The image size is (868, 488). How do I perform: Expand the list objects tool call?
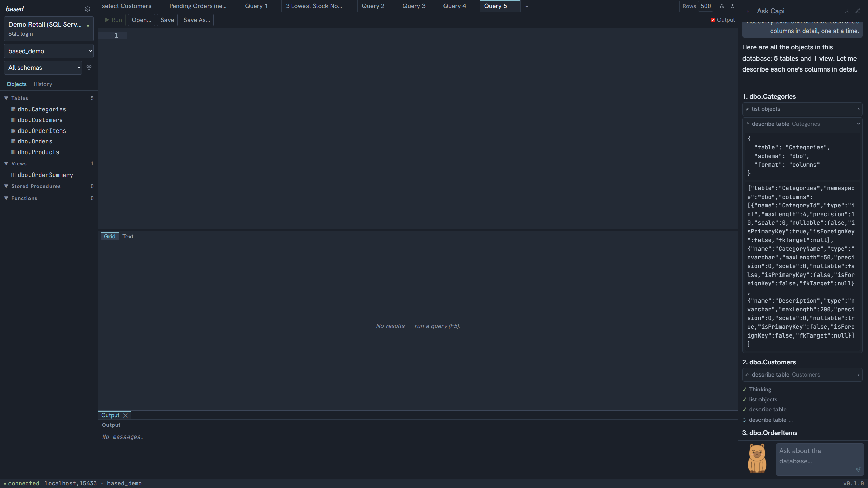click(802, 109)
